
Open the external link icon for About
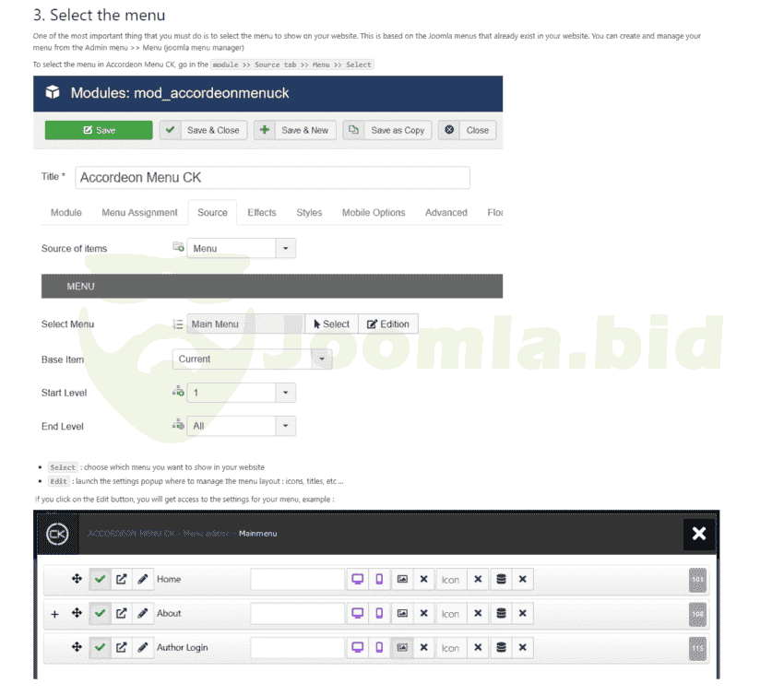(121, 614)
